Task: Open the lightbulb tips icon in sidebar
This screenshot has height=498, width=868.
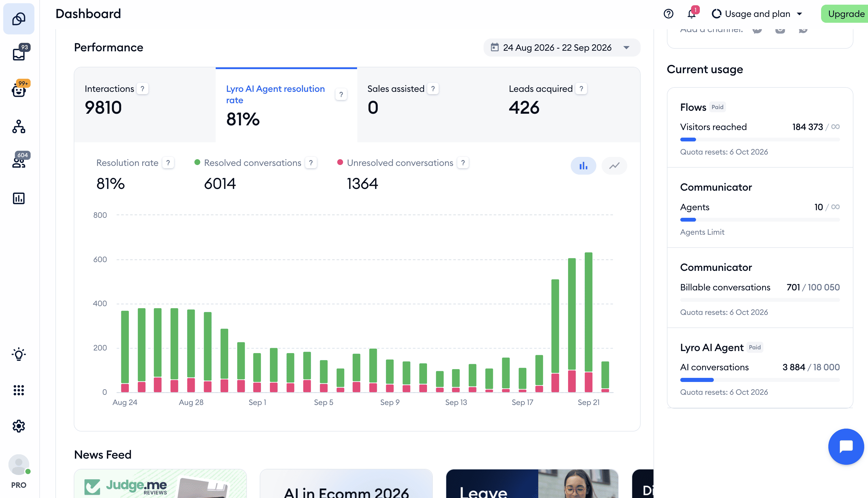Action: coord(18,354)
